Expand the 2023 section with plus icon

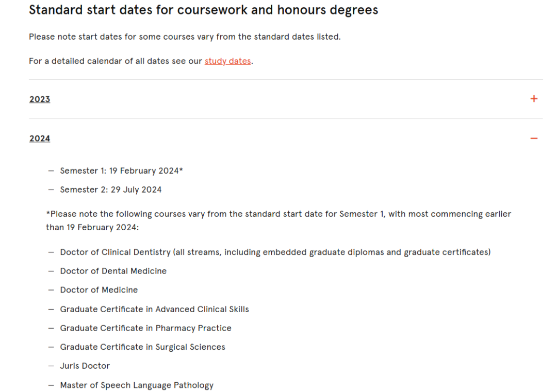pos(534,98)
